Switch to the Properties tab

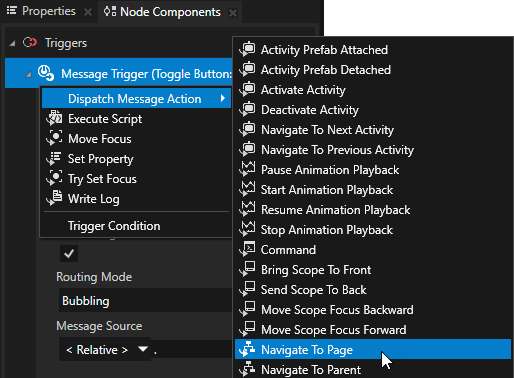(49, 11)
